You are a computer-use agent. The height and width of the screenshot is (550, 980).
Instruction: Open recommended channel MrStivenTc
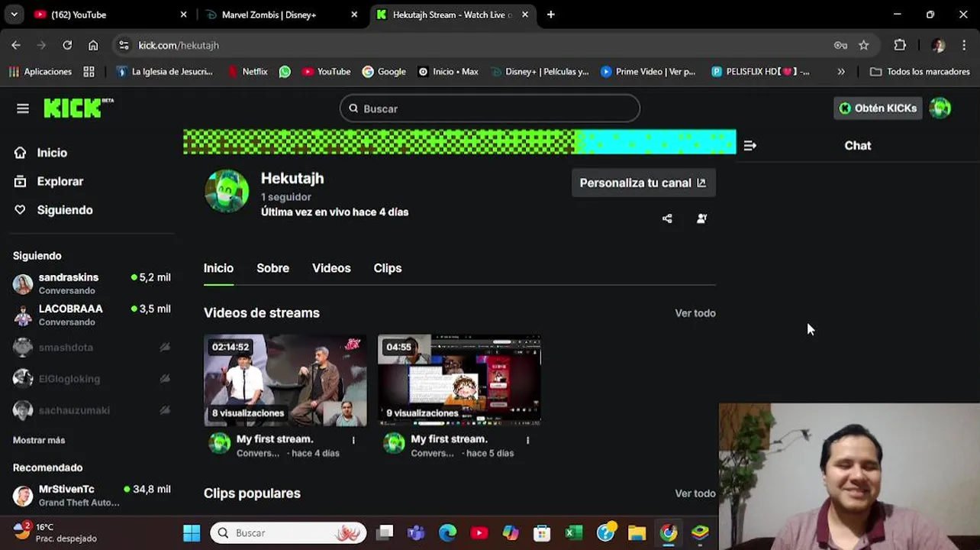point(92,495)
